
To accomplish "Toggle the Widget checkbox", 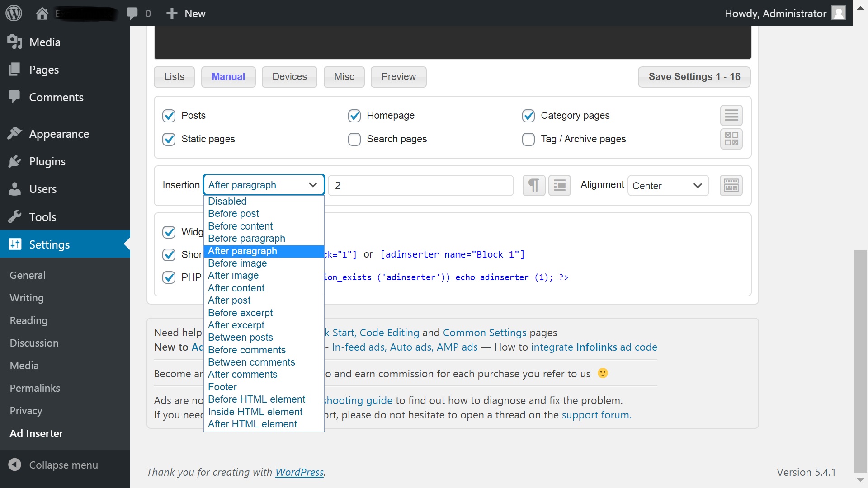I will click(169, 232).
